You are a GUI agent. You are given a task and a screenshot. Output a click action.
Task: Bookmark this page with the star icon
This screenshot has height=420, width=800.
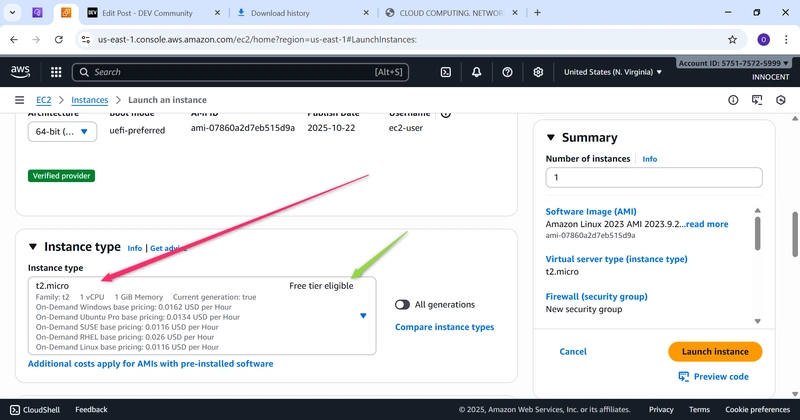click(733, 39)
